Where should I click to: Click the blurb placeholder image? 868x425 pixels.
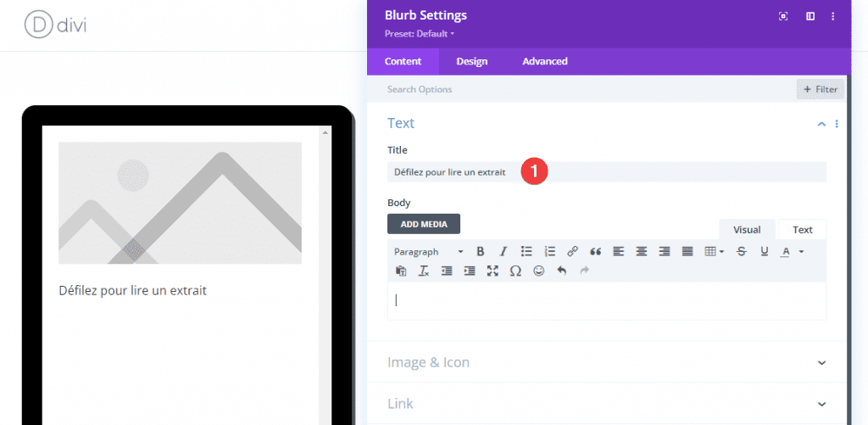pyautogui.click(x=180, y=203)
